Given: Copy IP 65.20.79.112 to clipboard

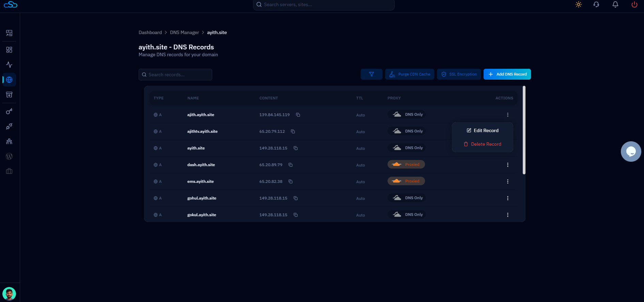Looking at the screenshot, I should coord(293,131).
